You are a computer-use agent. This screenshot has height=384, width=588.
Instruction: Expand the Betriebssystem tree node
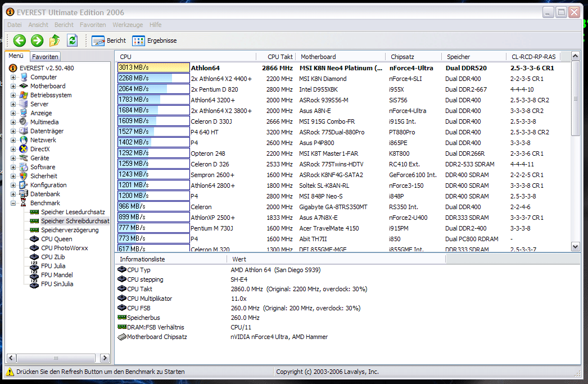(13, 95)
